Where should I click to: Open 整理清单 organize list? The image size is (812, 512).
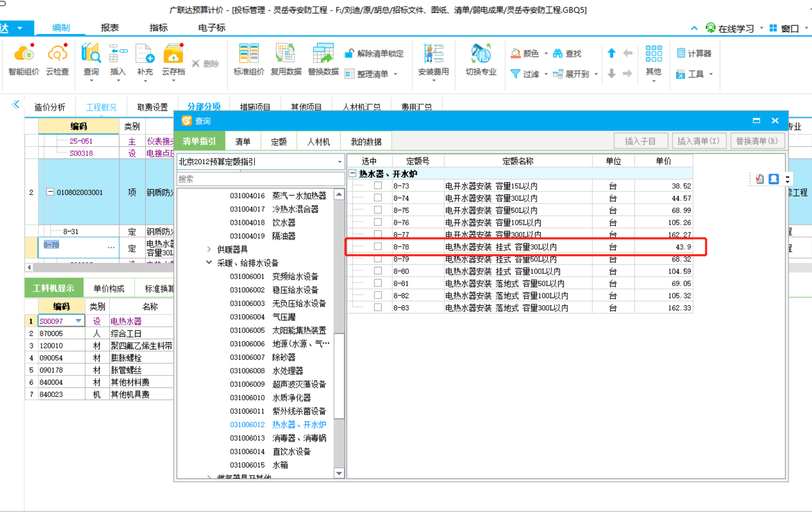371,74
